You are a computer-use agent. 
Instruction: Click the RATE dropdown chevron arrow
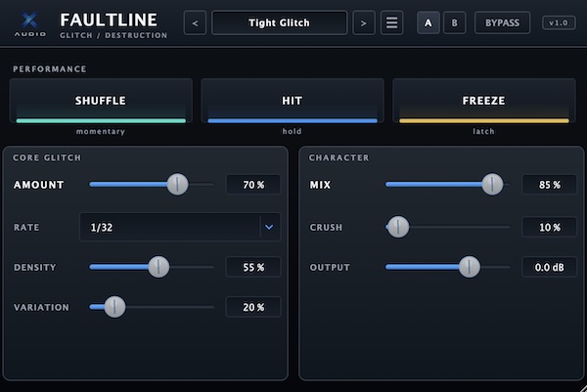269,227
